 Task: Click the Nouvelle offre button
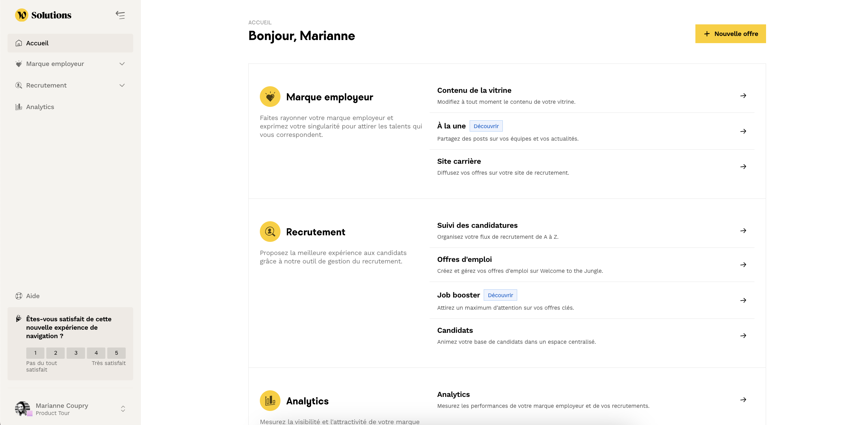(730, 34)
